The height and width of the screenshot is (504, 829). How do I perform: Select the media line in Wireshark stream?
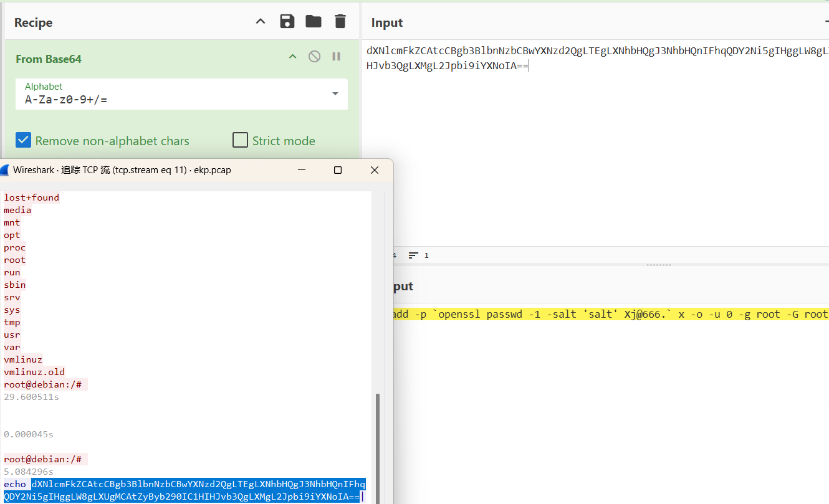[17, 210]
